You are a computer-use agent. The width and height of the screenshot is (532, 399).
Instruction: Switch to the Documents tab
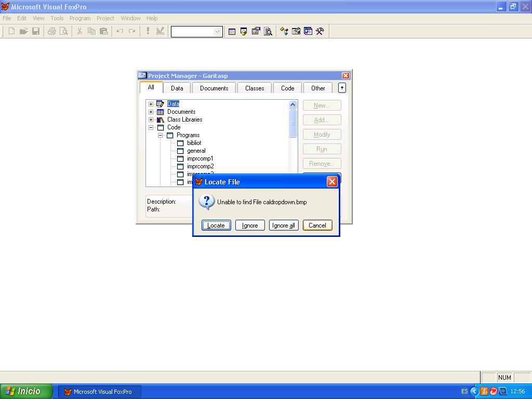(x=214, y=88)
